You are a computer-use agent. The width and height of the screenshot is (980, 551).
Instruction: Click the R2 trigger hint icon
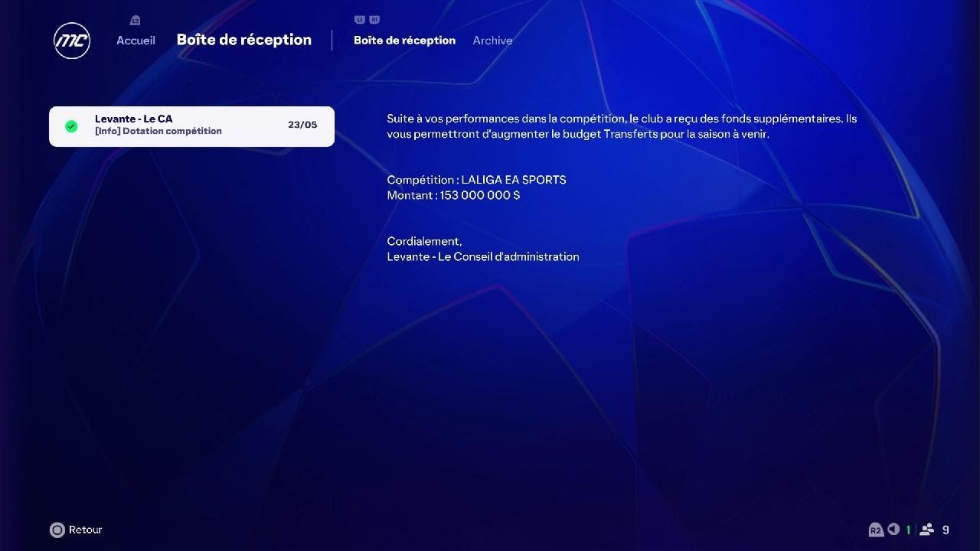coord(876,530)
